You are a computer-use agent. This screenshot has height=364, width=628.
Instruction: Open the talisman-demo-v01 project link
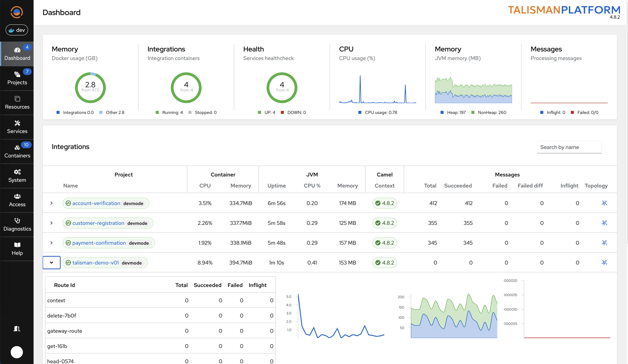95,263
